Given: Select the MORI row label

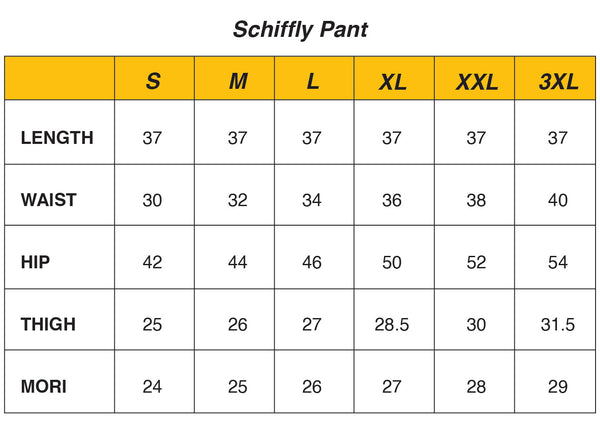Looking at the screenshot, I should click(44, 386).
